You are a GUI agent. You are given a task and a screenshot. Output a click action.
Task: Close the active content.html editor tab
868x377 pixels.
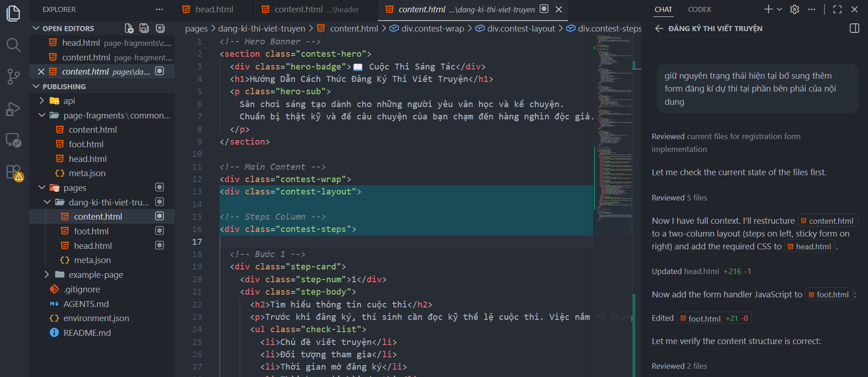[559, 9]
